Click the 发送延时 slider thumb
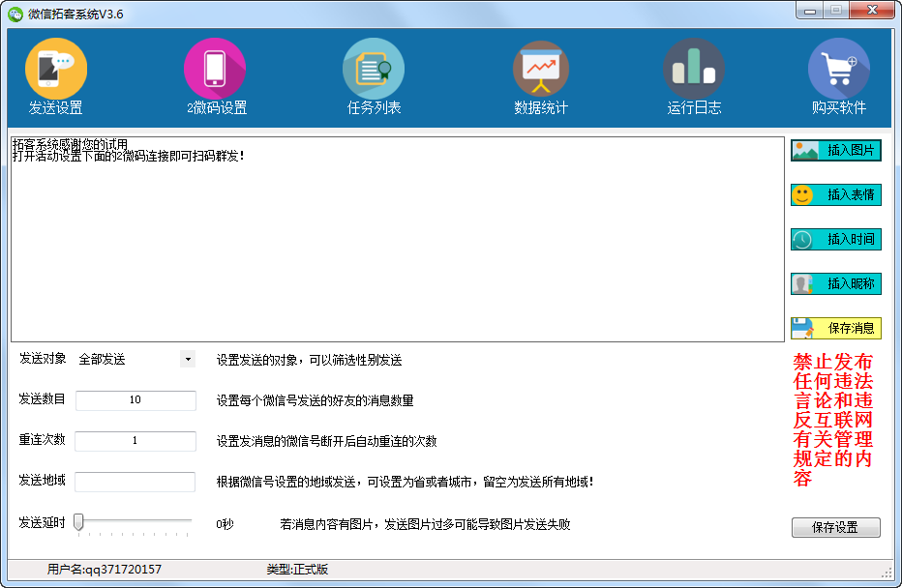Screen dimensions: 902x588 [x=78, y=522]
